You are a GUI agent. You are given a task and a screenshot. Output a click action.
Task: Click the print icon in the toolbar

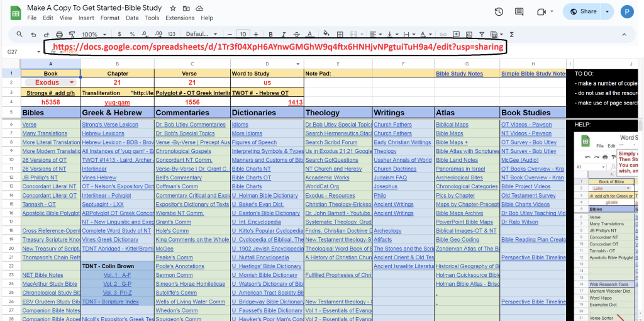click(59, 34)
